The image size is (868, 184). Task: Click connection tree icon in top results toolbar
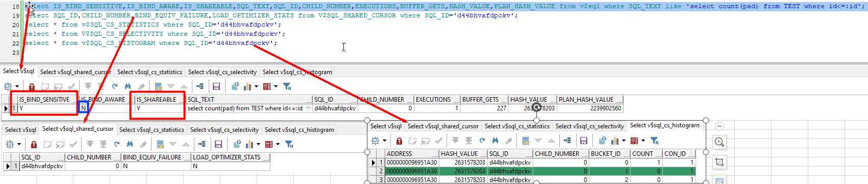pos(200,86)
